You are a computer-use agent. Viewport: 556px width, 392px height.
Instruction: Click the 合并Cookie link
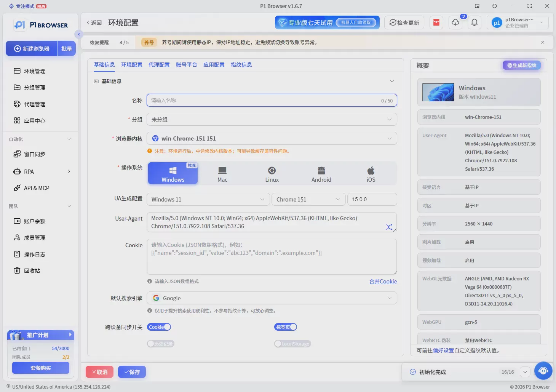pos(383,281)
